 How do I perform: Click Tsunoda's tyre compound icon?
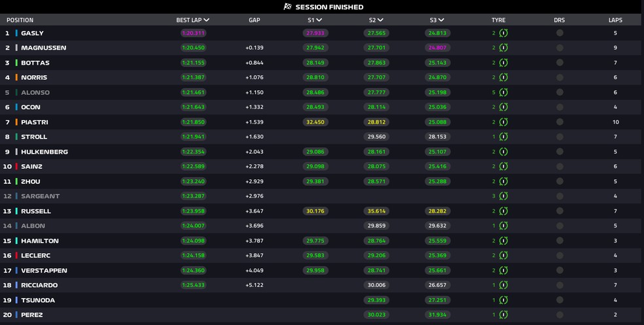coord(503,300)
